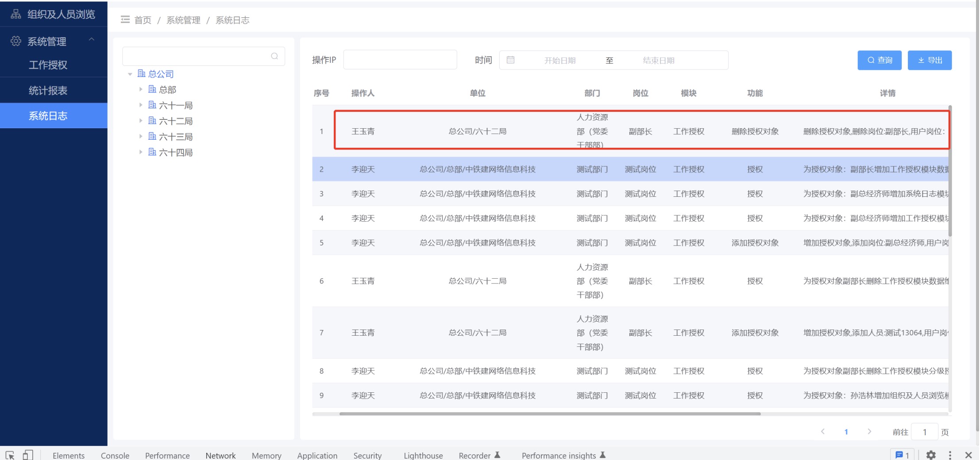Click the 总部 building icon

point(152,89)
